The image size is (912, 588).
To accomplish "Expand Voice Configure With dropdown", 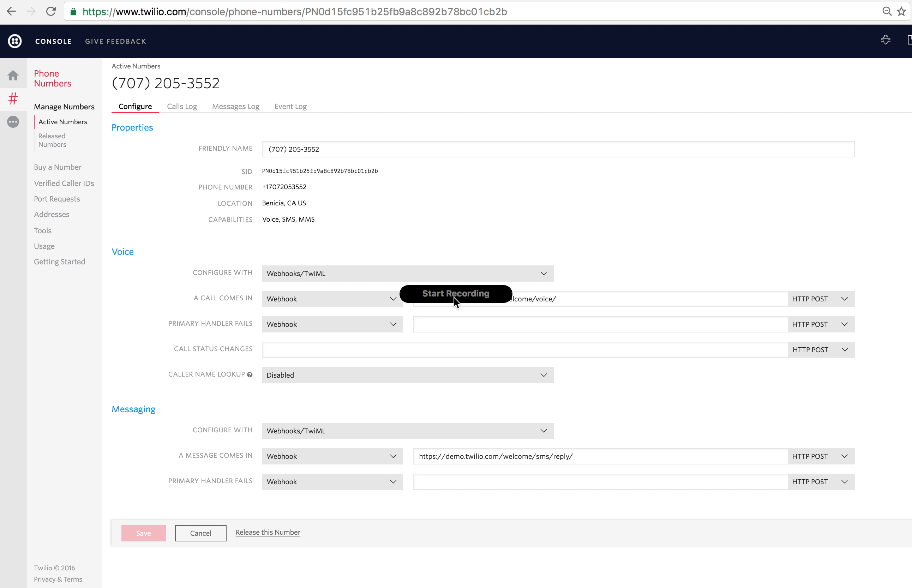I will tap(407, 274).
